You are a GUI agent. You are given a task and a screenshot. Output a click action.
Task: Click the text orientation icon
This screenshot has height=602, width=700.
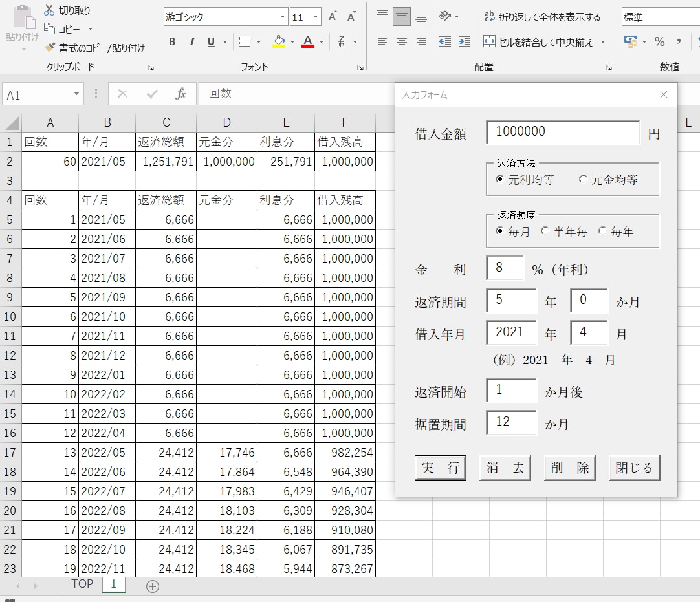(x=445, y=17)
